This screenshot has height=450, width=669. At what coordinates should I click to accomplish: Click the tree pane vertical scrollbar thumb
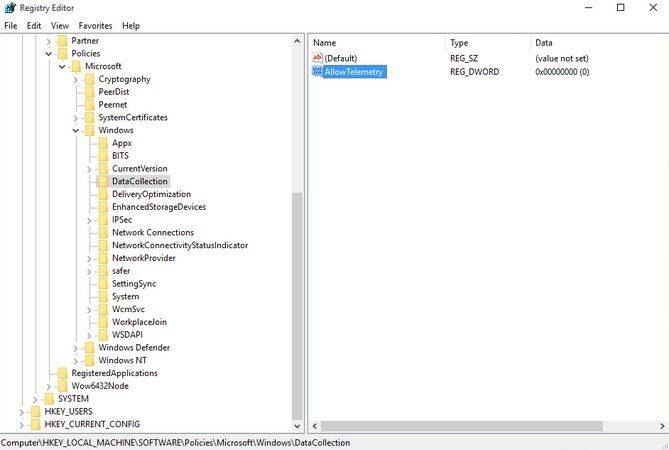[x=297, y=306]
